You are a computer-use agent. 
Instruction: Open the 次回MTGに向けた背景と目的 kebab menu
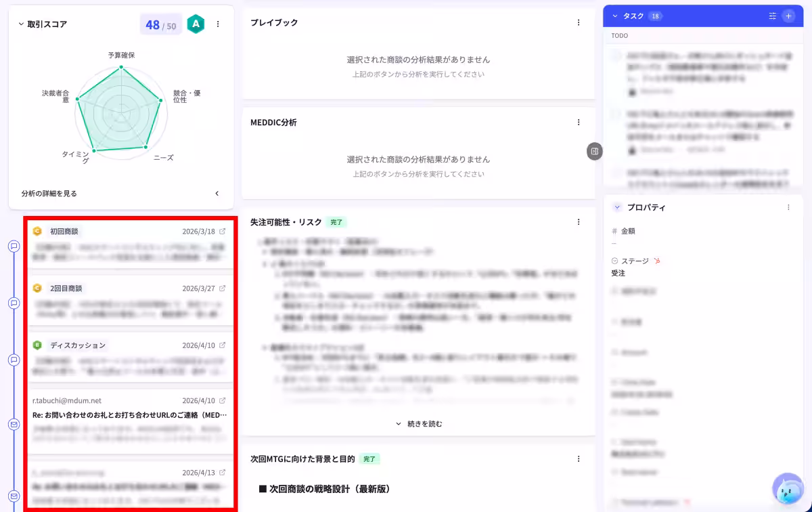coord(579,459)
